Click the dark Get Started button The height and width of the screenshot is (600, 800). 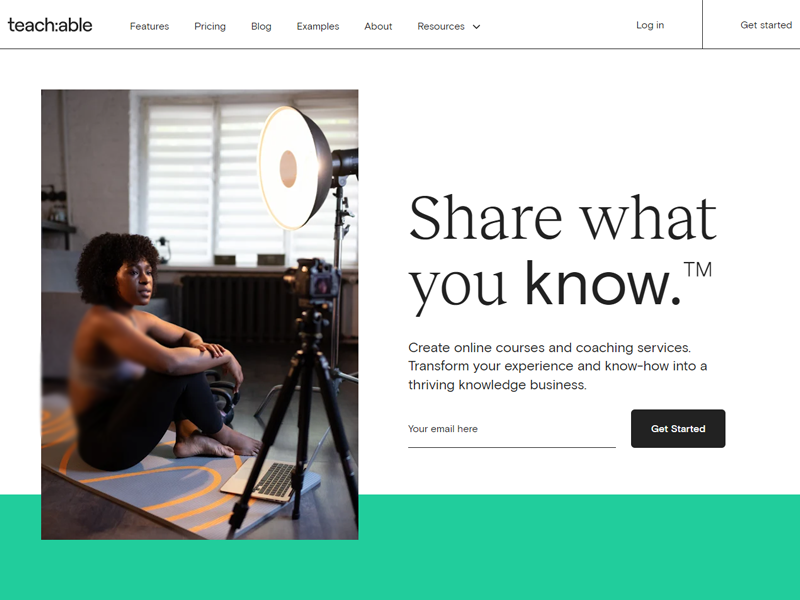coord(678,429)
